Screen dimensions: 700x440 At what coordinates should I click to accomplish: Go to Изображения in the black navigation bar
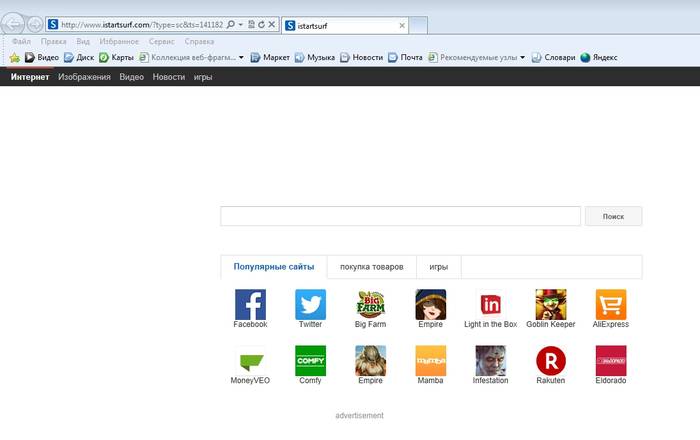click(84, 77)
